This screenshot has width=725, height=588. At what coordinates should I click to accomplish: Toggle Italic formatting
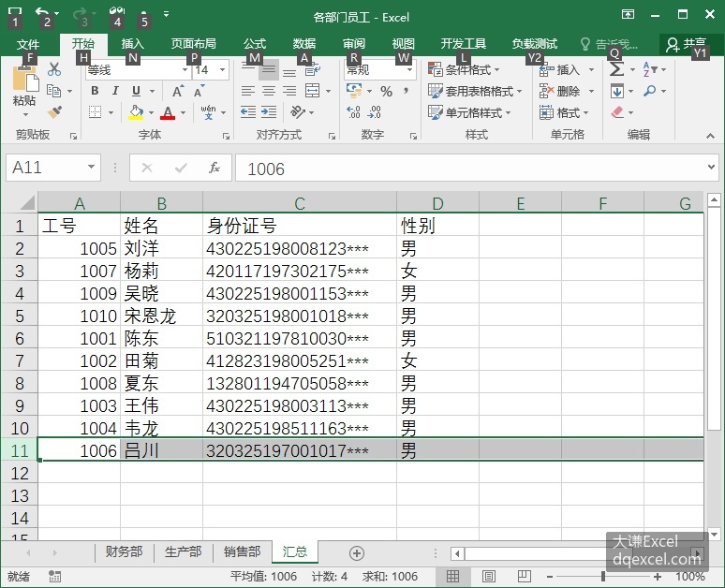point(115,91)
